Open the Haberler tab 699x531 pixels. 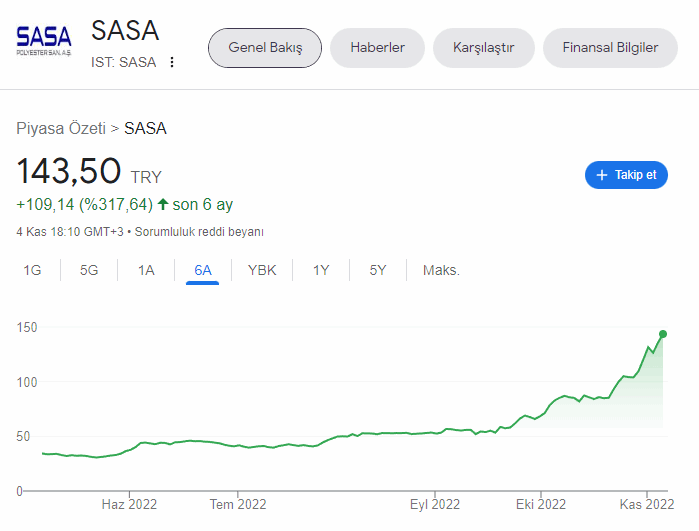tap(377, 48)
